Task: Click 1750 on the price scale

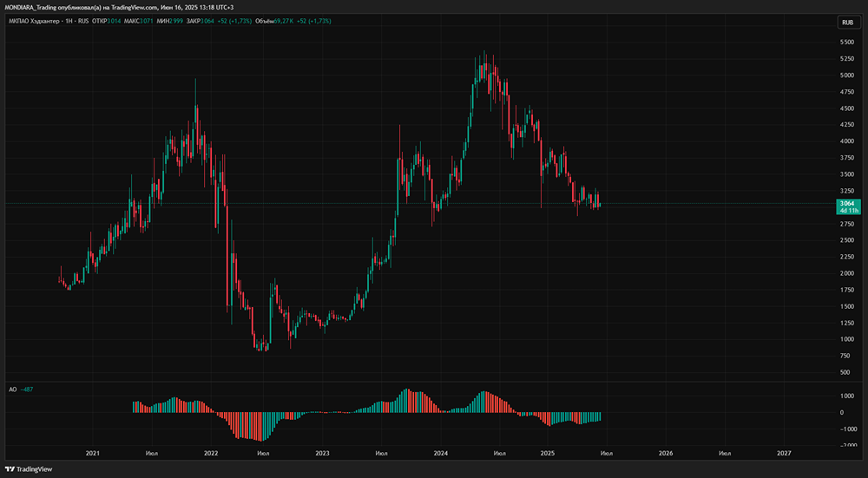Action: (847, 290)
